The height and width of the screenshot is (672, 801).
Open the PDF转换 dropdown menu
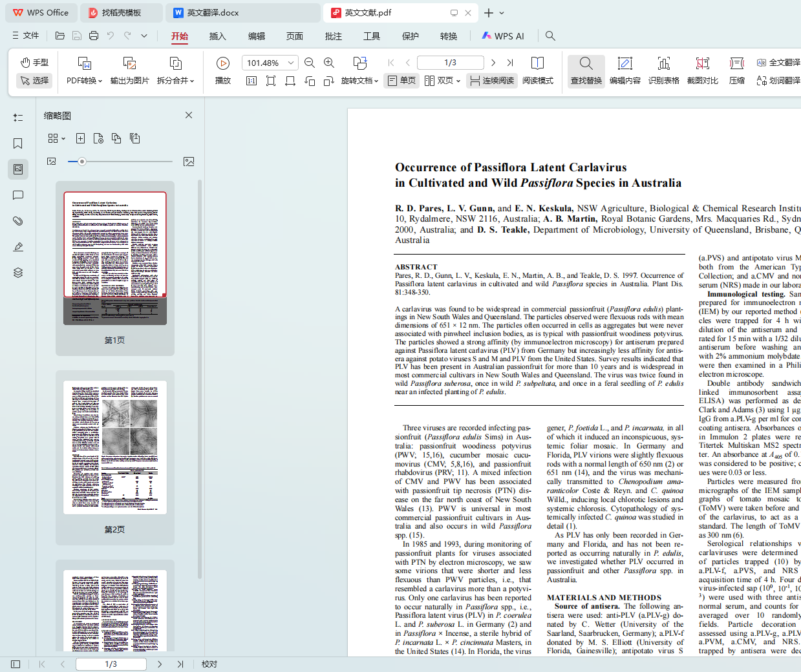[x=84, y=81]
